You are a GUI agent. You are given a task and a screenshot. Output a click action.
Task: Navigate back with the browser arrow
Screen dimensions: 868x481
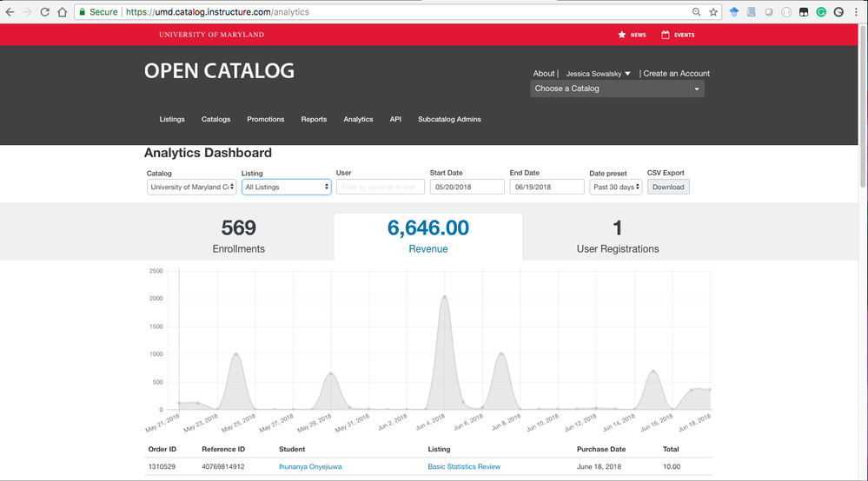click(10, 12)
